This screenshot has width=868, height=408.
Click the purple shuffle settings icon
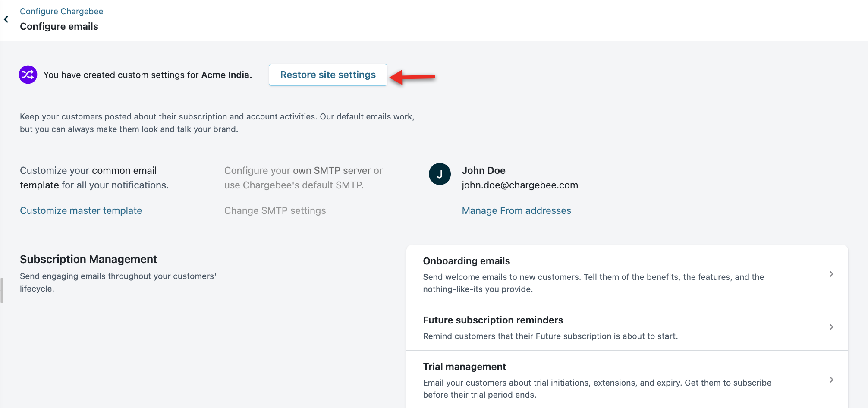click(x=28, y=75)
